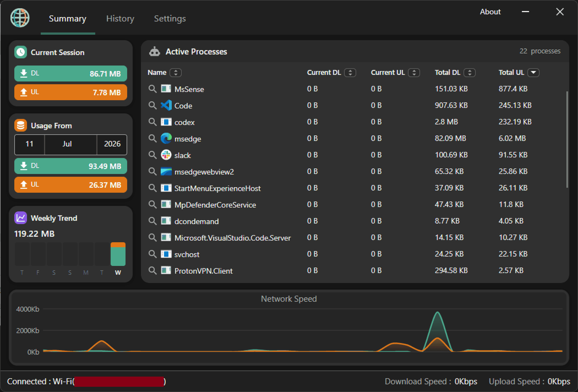This screenshot has height=392, width=578.
Task: Click the codex process name
Action: click(x=184, y=122)
